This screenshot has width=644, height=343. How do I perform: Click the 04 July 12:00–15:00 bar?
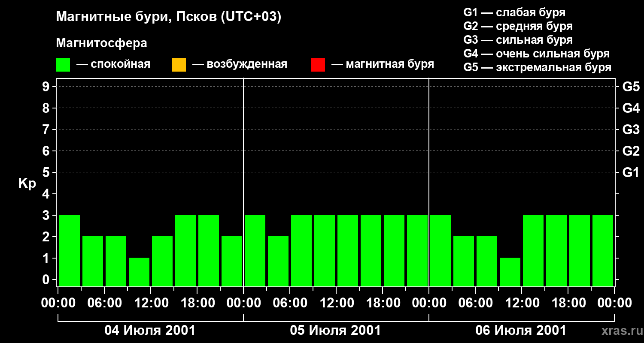click(x=162, y=261)
